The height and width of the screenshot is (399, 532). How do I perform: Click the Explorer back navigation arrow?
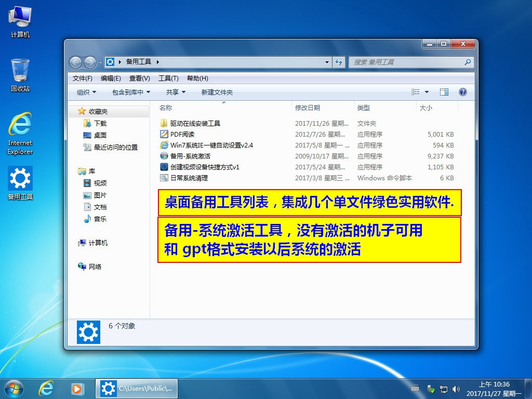coord(75,62)
